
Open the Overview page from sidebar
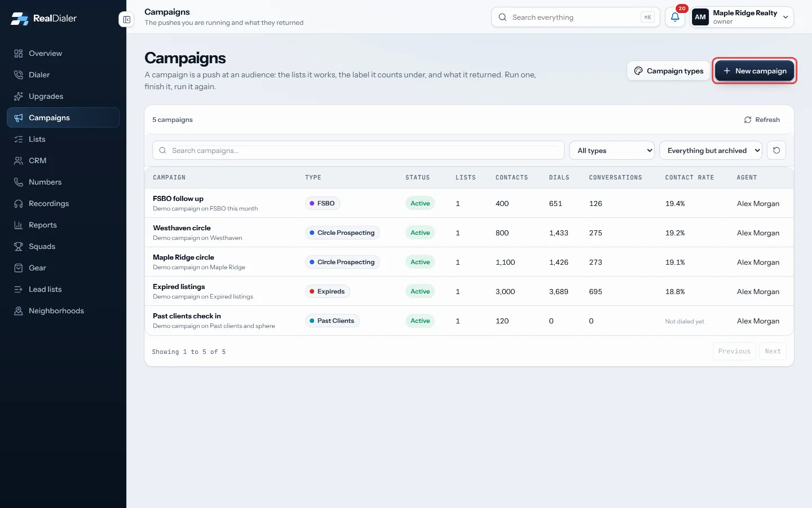pos(63,54)
